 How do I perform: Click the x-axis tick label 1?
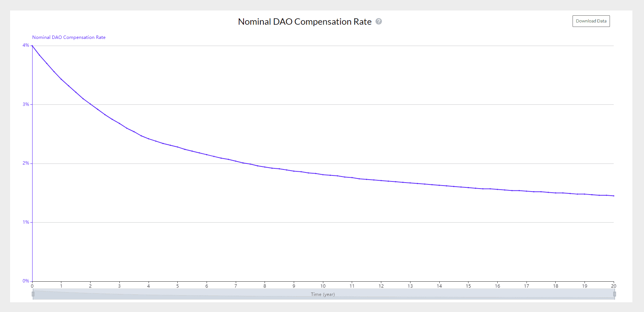pos(61,286)
